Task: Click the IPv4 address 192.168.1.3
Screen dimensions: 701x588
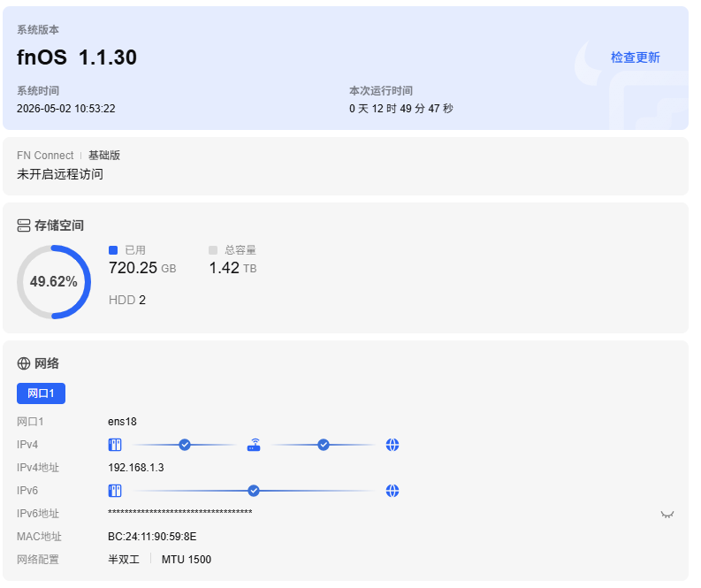Action: click(x=136, y=467)
